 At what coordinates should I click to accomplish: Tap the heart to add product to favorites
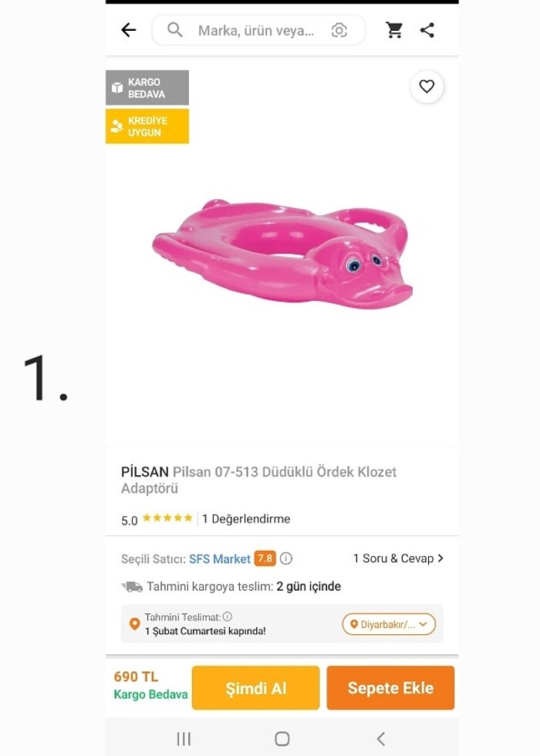pos(427,86)
